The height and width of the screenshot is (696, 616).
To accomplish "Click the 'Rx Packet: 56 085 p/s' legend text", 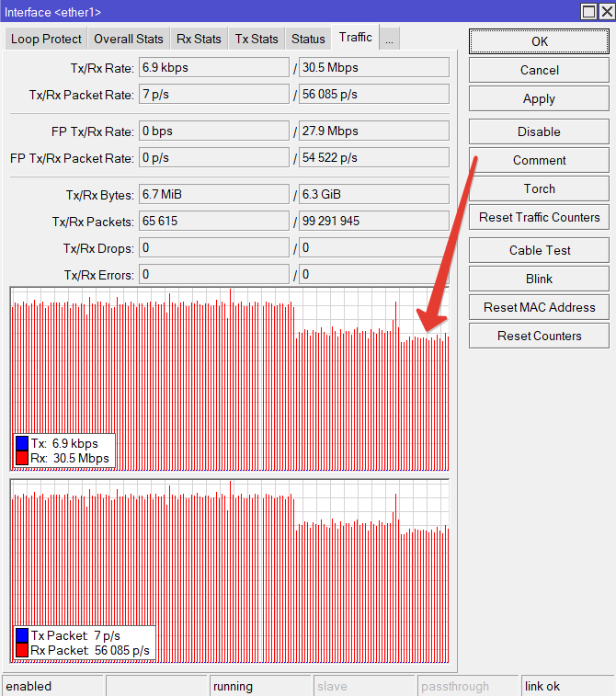I will [x=90, y=650].
